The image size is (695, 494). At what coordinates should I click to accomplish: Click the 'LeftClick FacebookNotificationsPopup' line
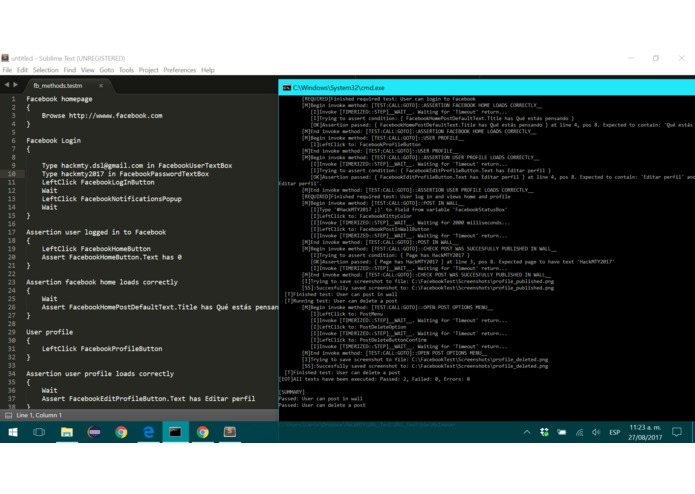pos(112,198)
